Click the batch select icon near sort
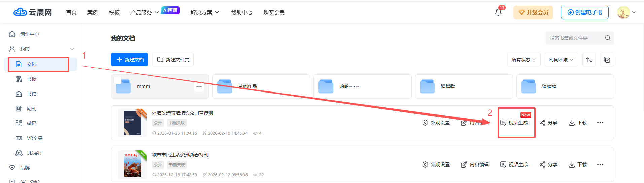Image resolution: width=644 pixels, height=183 pixels. click(607, 60)
